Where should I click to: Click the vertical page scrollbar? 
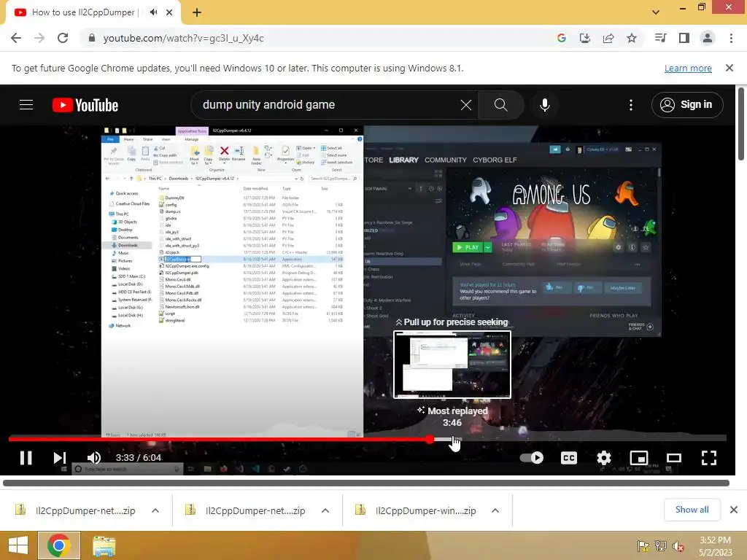tap(742, 124)
